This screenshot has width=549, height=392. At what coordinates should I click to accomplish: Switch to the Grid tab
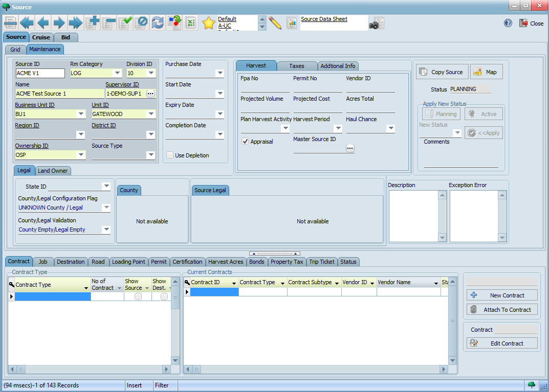15,50
